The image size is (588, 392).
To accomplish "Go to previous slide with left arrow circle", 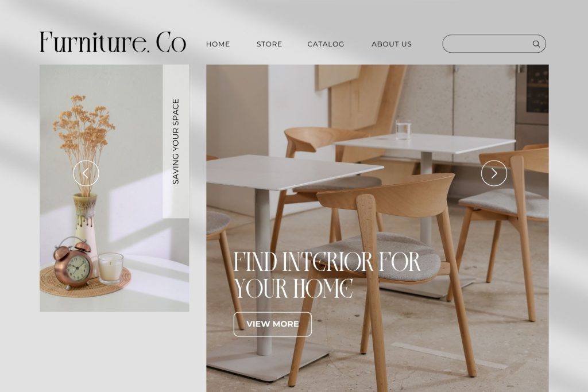I will tap(86, 173).
